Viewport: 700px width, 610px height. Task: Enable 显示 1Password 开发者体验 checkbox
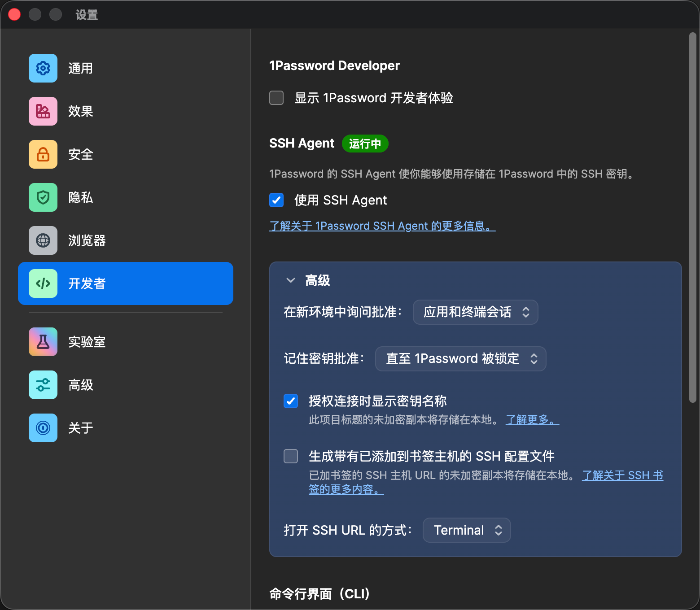[276, 98]
